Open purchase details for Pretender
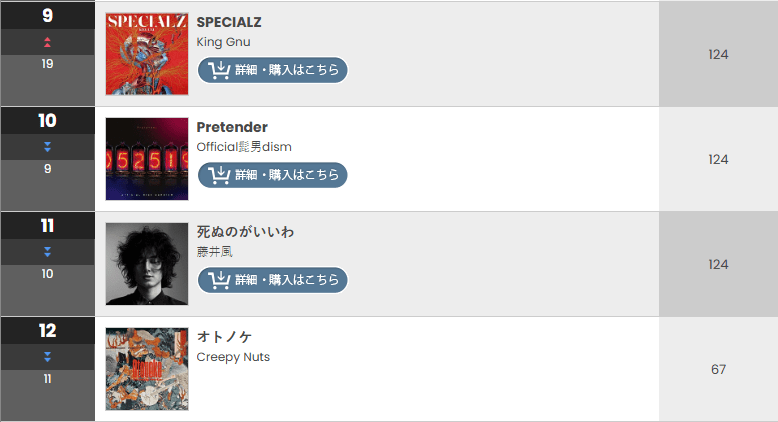 (273, 175)
